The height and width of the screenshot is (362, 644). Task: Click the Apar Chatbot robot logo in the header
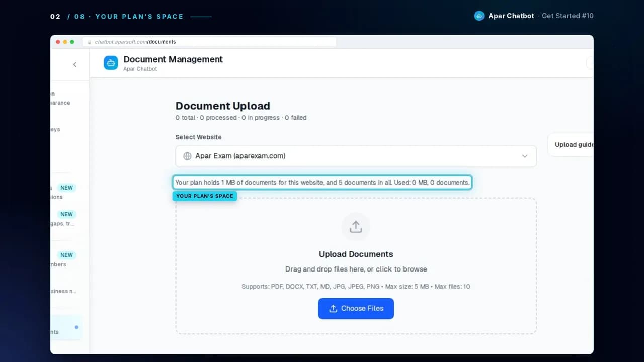[x=111, y=63]
